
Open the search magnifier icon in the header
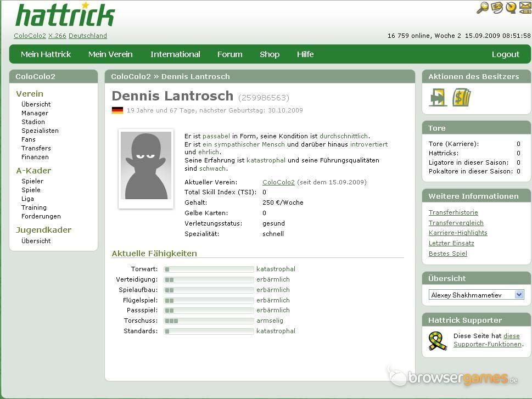point(483,8)
